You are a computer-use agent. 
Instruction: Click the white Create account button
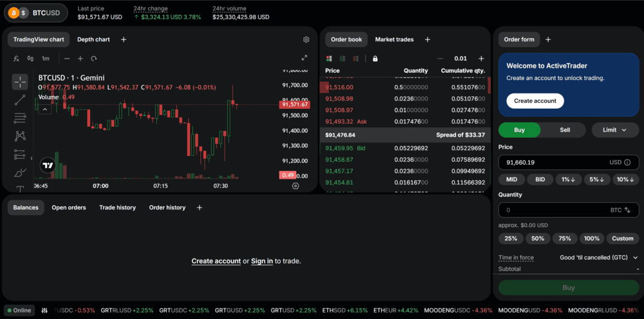535,101
